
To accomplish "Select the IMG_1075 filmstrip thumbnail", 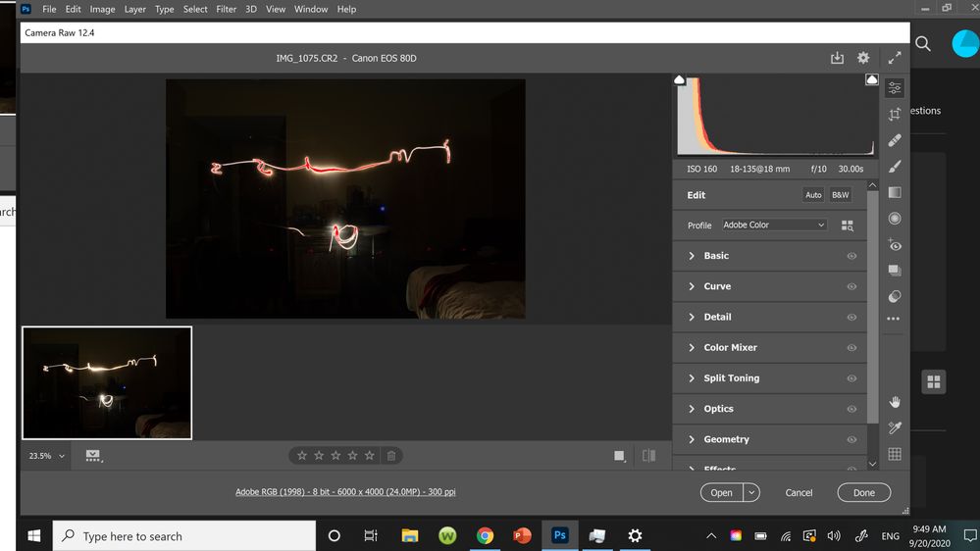I will click(107, 383).
